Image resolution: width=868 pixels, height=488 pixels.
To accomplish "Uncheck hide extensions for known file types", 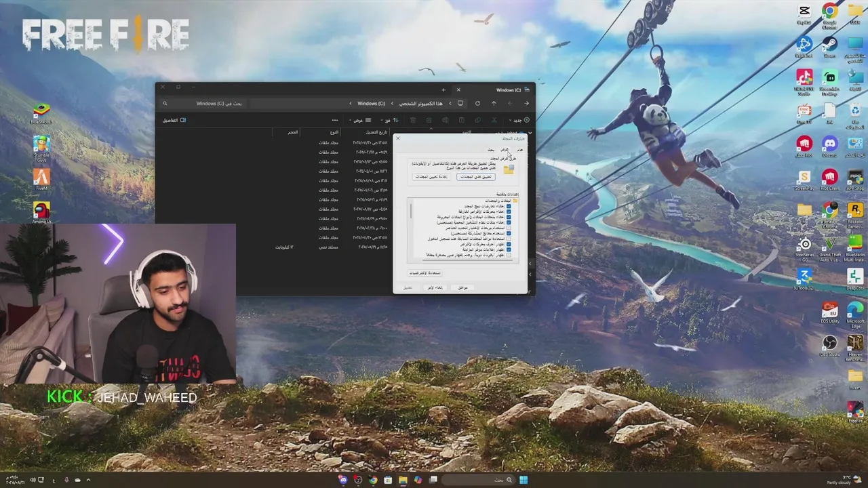I will [509, 217].
